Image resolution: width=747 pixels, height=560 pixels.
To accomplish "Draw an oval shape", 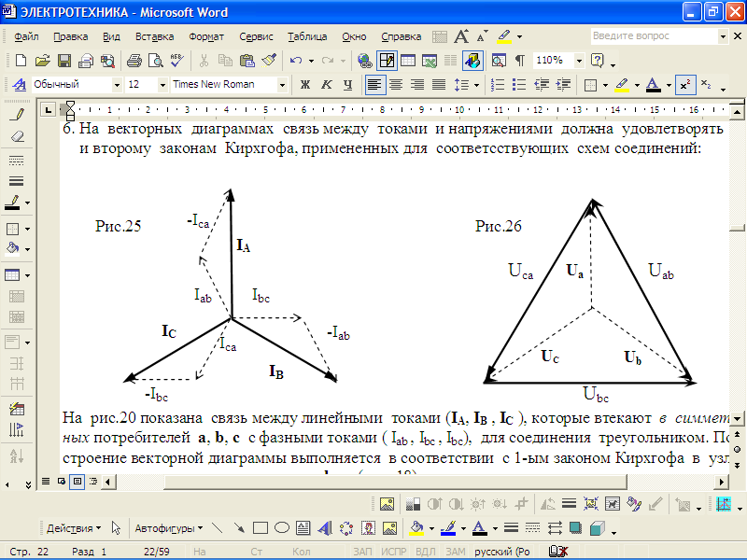I will pos(282,528).
